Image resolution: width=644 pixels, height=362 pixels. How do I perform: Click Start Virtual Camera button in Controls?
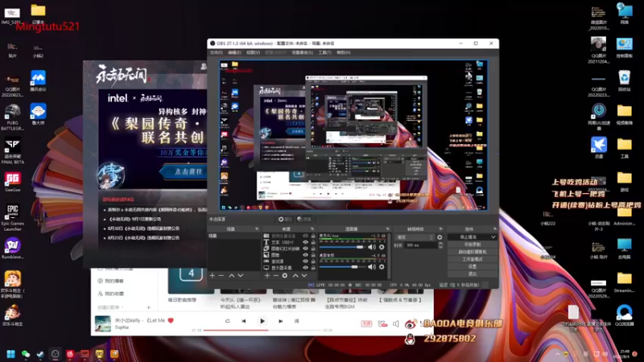473,252
